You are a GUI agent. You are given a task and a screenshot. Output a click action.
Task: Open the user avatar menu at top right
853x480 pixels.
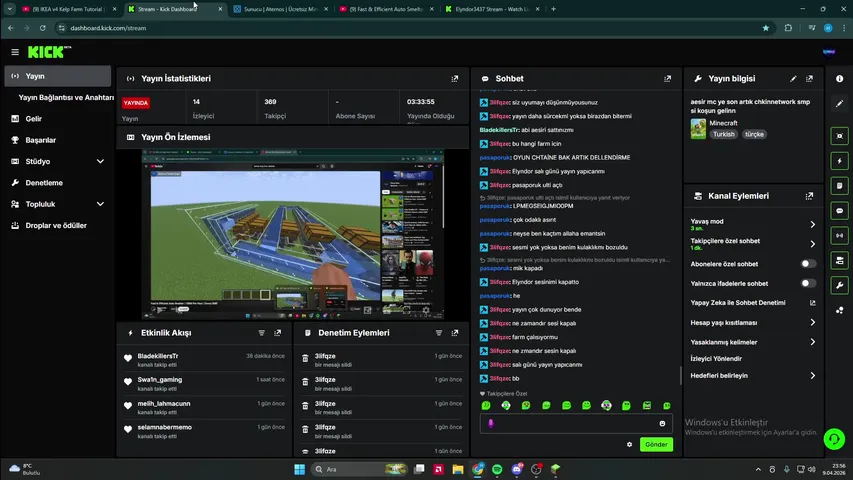(829, 52)
